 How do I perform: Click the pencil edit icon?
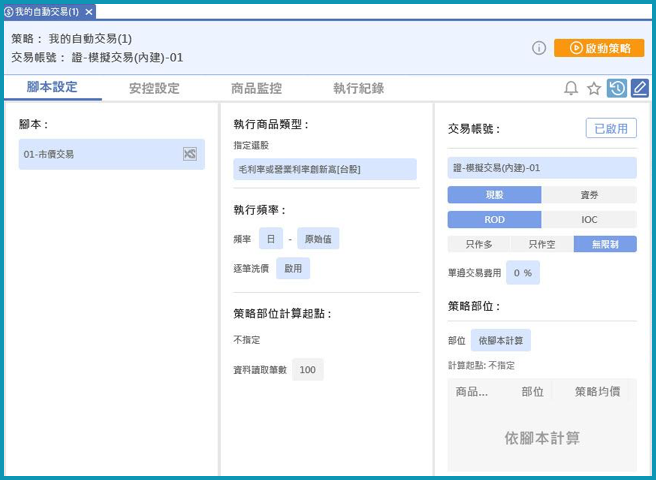639,89
